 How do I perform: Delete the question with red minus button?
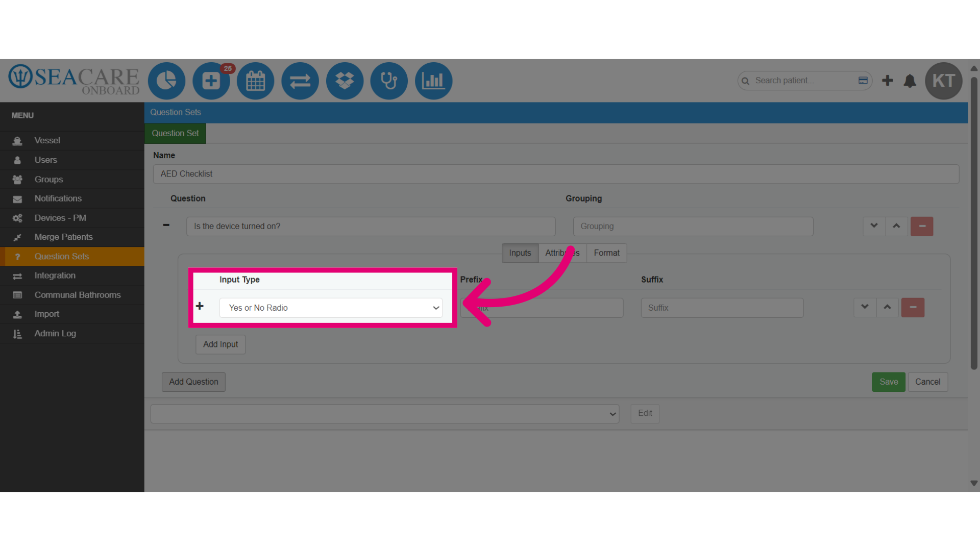click(922, 226)
